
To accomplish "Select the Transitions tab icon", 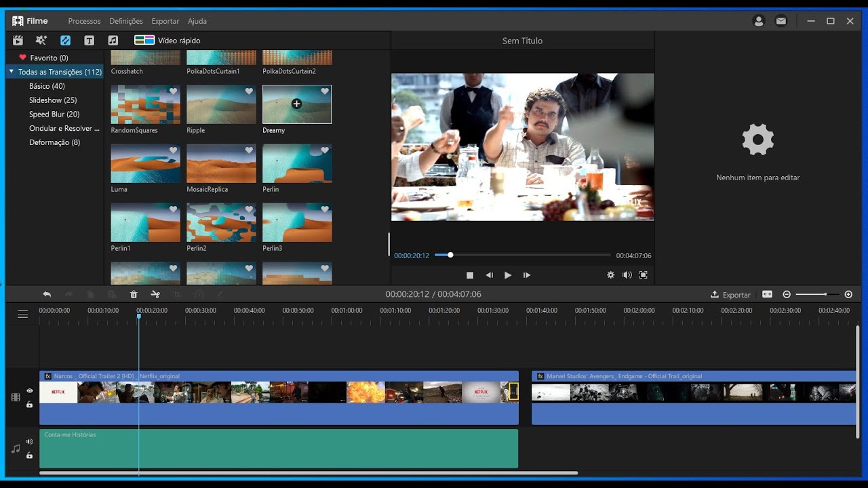I will coord(65,41).
